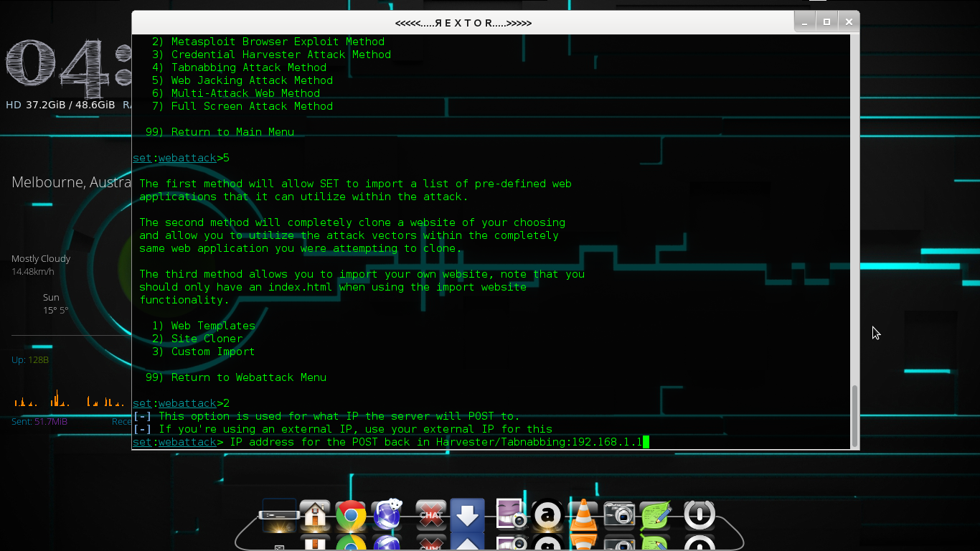
Task: Click '99) Return to Main Menu' line
Action: coord(220,132)
